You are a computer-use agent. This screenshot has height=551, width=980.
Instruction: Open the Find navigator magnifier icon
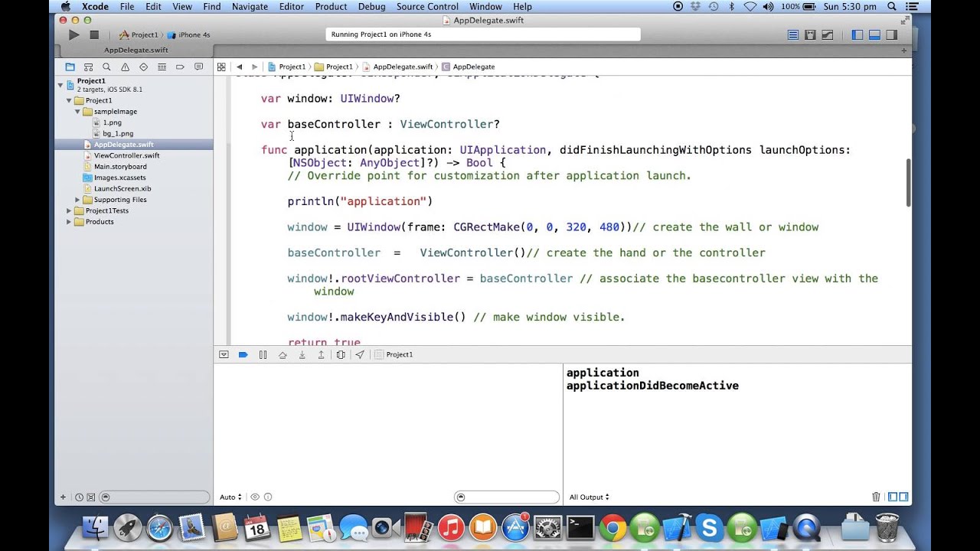[x=106, y=67]
